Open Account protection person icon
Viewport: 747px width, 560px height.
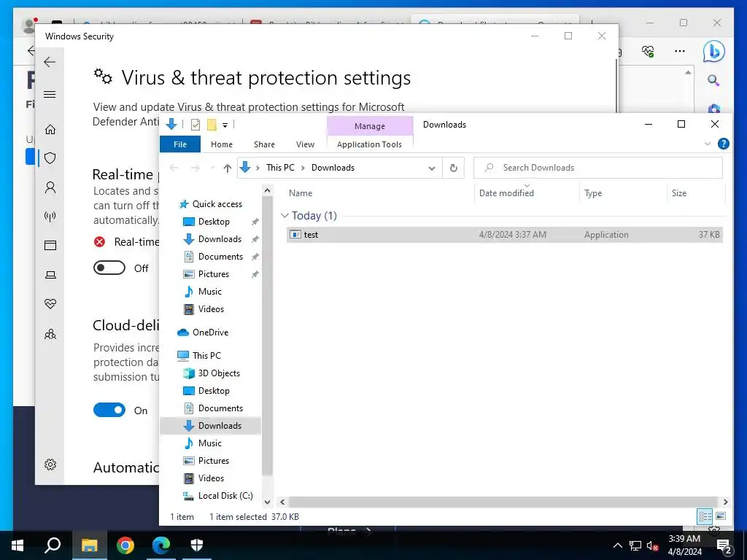click(50, 187)
